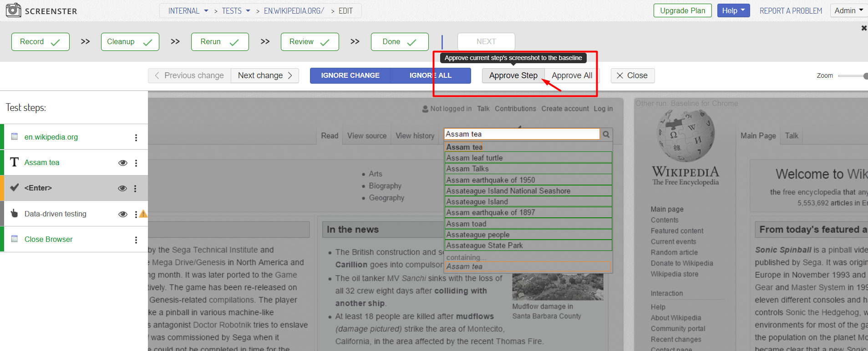The height and width of the screenshot is (351, 868).
Task: Click the Wikipedia globe logo in baseline
Action: coord(686,135)
